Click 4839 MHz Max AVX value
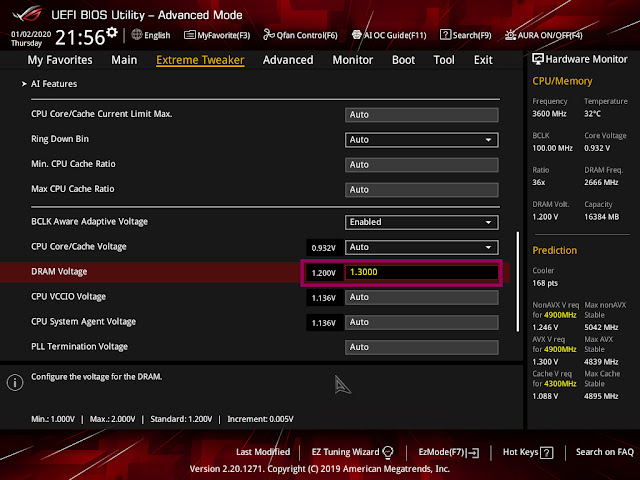 601,362
